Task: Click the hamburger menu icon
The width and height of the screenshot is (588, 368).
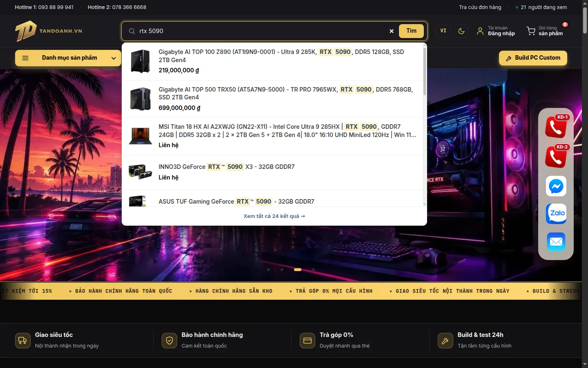Action: pos(25,58)
